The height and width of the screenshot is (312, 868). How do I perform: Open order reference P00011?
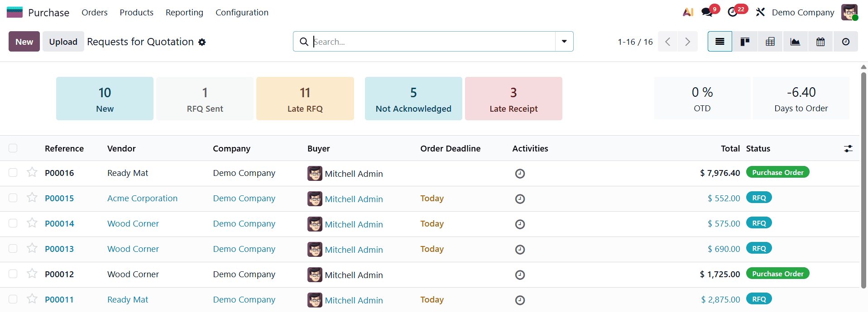click(59, 299)
